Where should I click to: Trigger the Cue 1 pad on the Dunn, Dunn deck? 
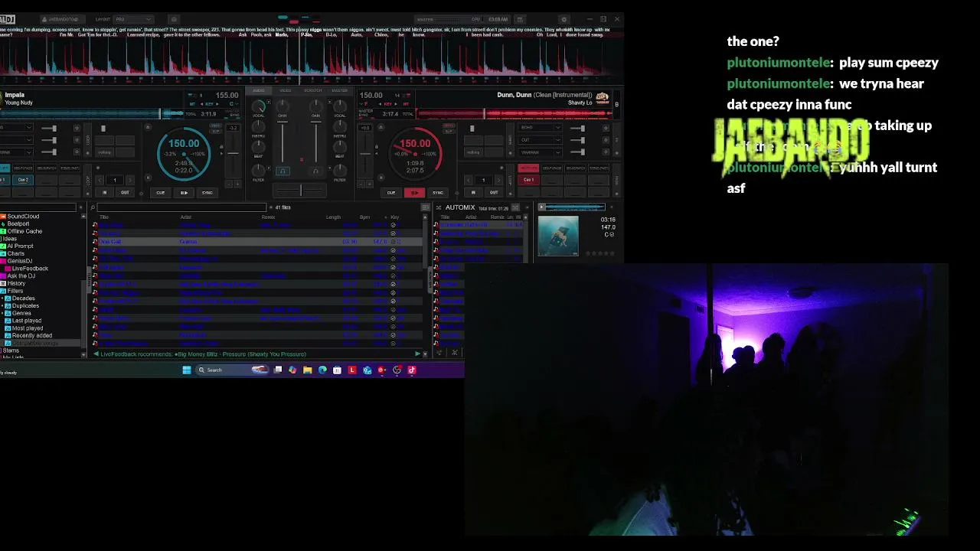[x=528, y=180]
